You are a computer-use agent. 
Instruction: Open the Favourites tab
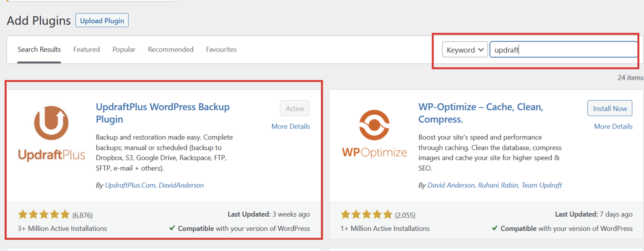click(221, 49)
